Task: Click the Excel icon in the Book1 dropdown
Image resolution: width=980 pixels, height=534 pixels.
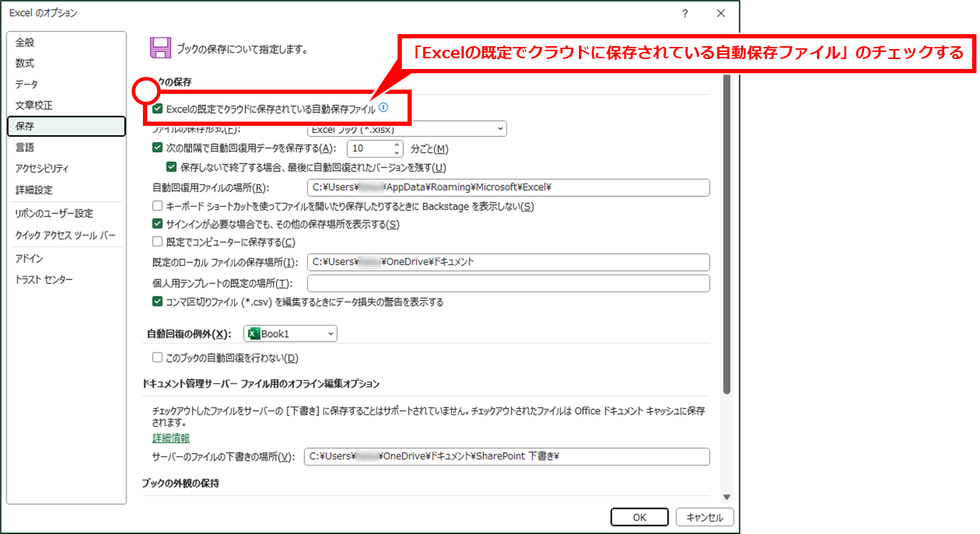Action: [x=253, y=333]
